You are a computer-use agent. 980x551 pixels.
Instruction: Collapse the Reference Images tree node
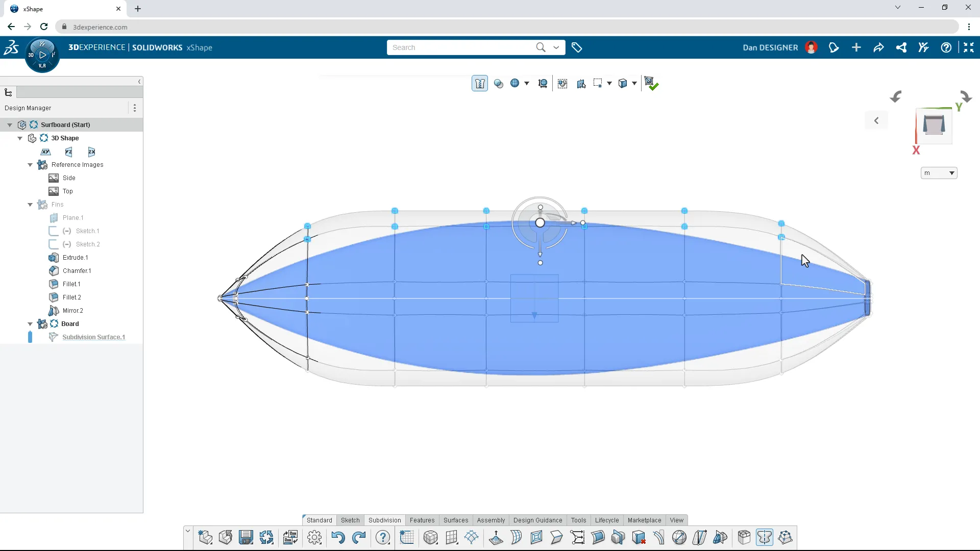point(30,165)
